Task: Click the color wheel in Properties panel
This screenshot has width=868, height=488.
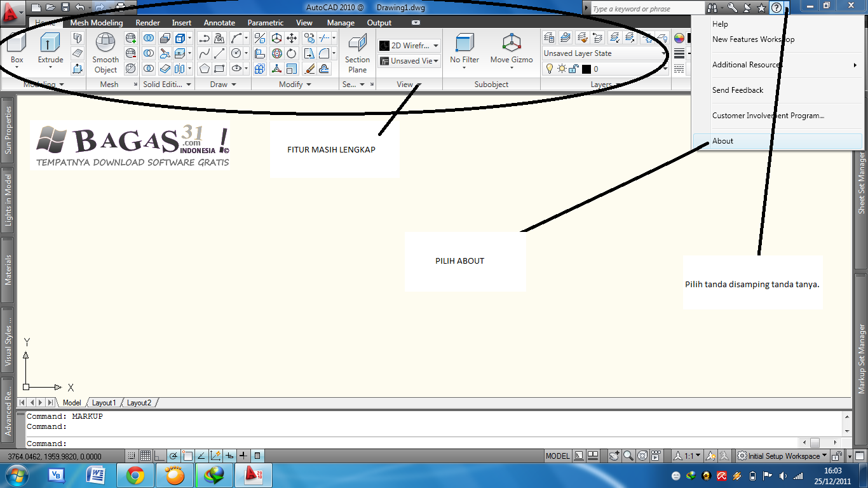Action: tap(679, 38)
